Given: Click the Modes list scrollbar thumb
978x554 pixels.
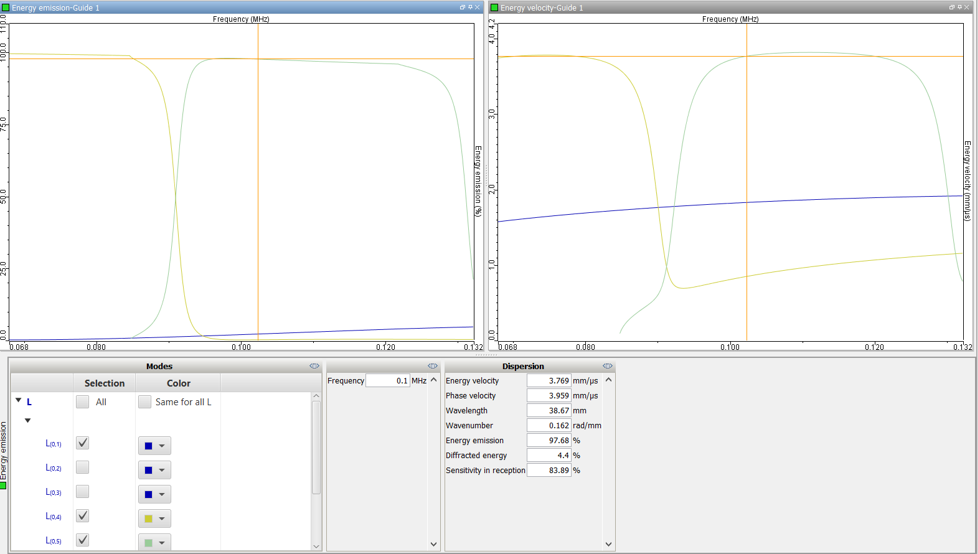Looking at the screenshot, I should (x=316, y=447).
